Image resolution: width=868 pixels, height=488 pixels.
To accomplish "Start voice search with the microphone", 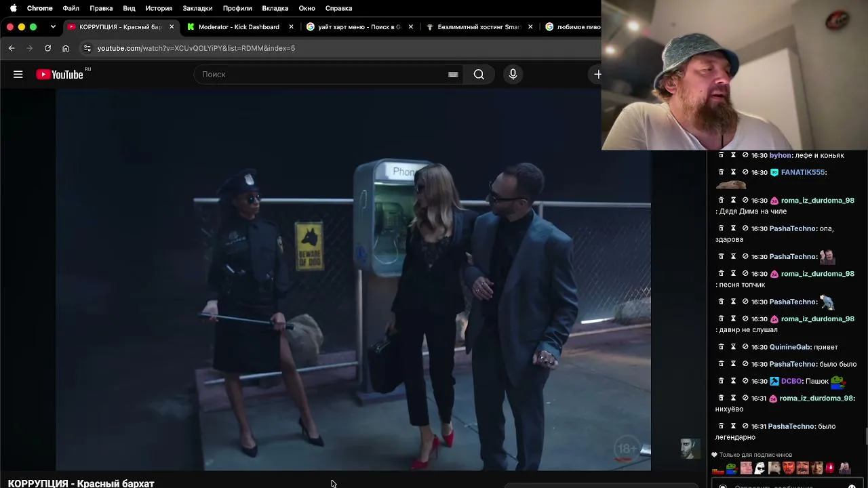I will 513,75.
